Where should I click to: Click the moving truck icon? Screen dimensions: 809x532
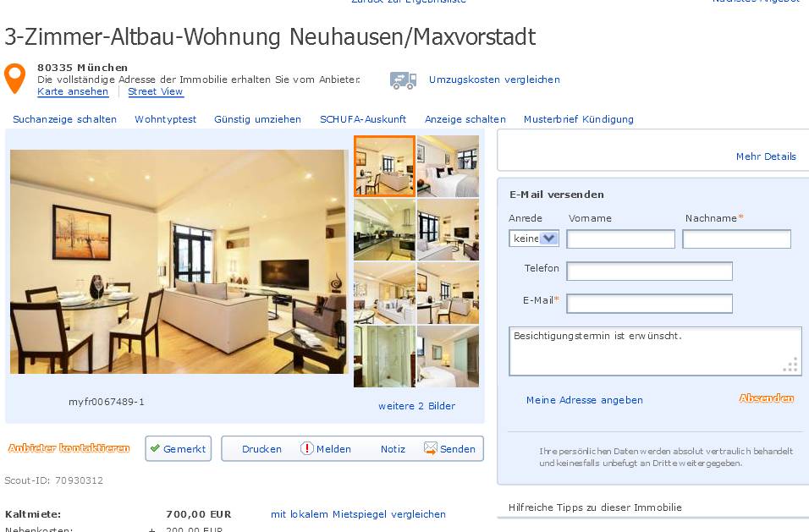click(x=404, y=80)
